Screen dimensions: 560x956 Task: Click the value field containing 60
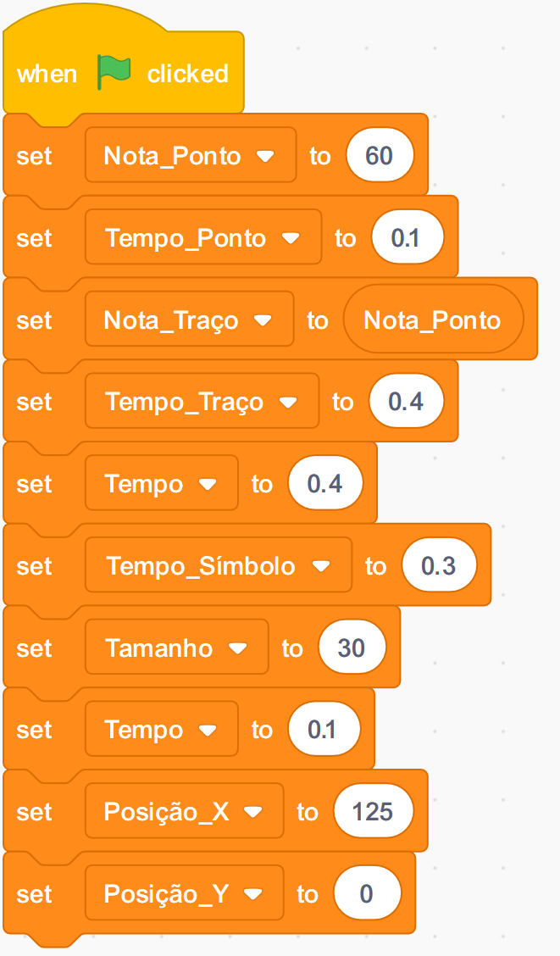[379, 157]
